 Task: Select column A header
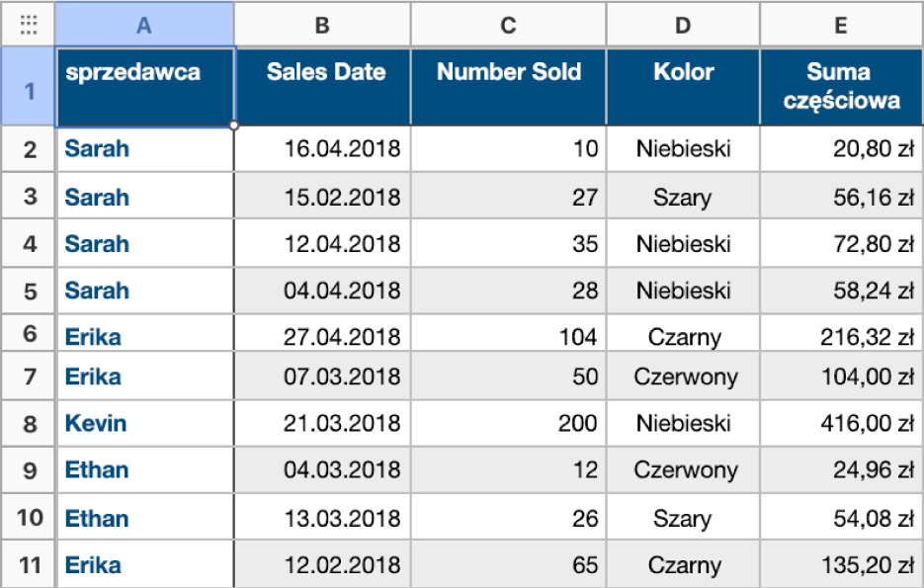point(144,26)
